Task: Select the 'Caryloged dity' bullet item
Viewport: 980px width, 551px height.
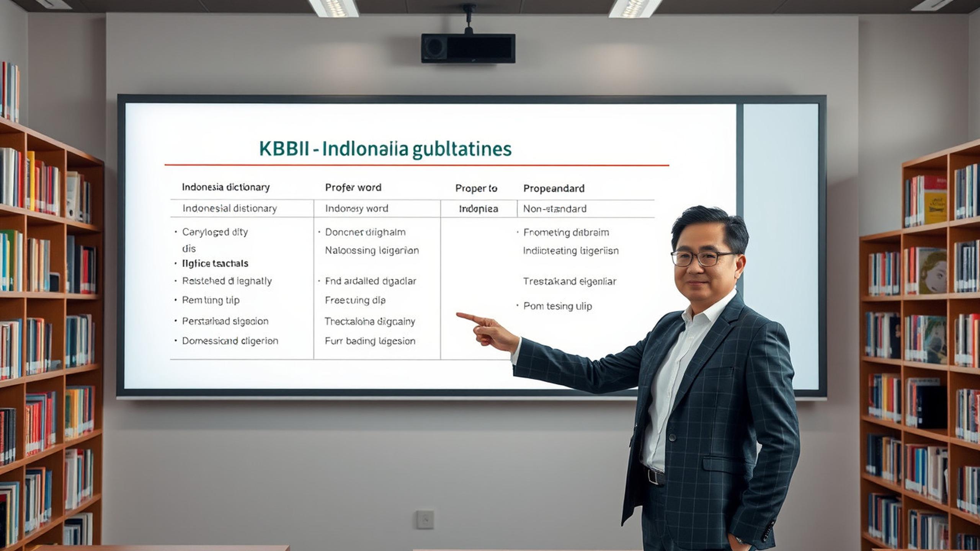Action: point(215,232)
